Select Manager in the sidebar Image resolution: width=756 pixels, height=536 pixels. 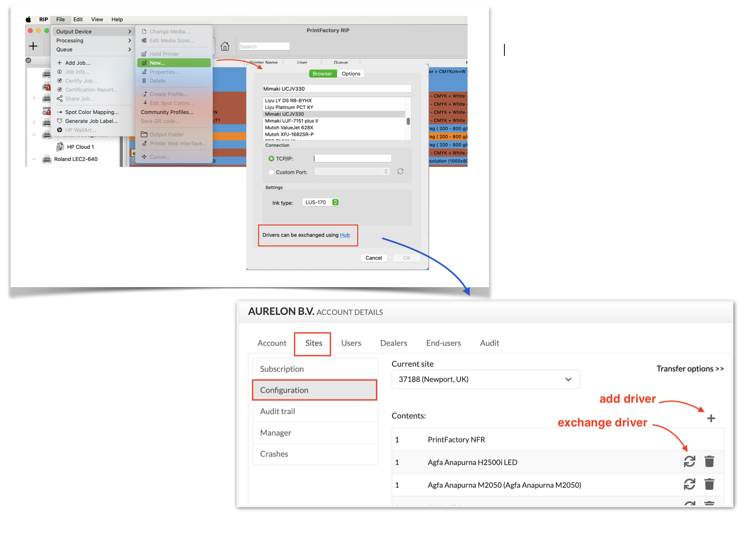tap(315, 433)
